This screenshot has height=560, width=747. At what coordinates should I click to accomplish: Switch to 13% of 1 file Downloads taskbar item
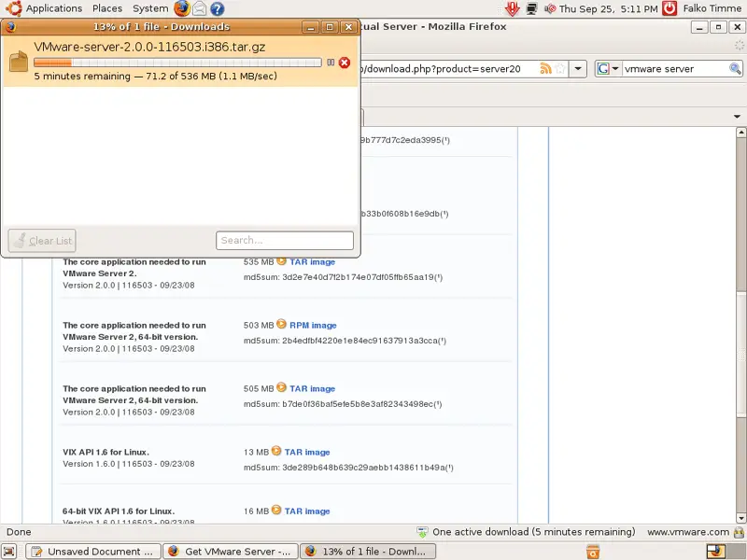(367, 552)
